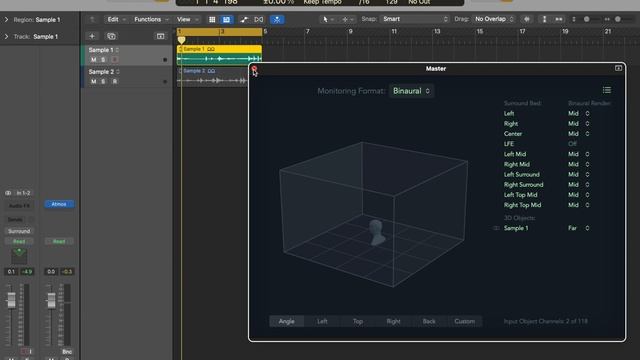Screen dimensions: 640x360
Task: Change Left Surround binaural render mode
Action: 579,175
